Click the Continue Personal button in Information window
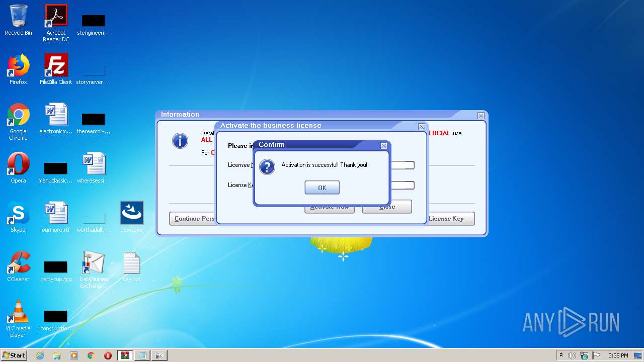 [x=193, y=219]
